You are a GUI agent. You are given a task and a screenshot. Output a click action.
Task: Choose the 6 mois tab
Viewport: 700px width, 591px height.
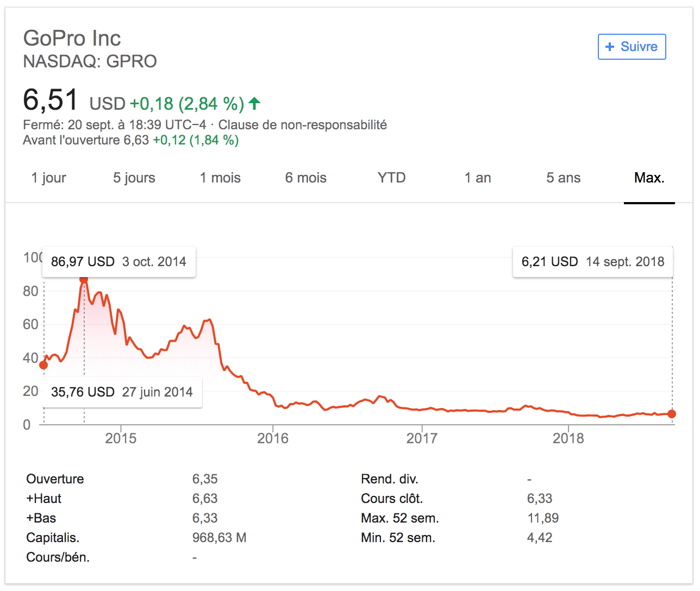click(x=306, y=178)
